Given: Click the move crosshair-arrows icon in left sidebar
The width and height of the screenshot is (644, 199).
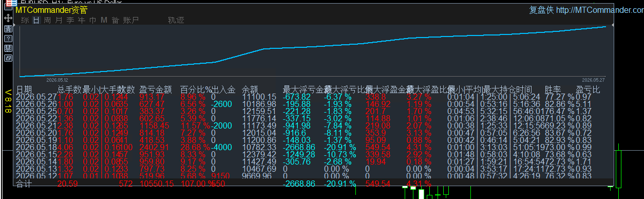Looking at the screenshot, I should (8, 18).
